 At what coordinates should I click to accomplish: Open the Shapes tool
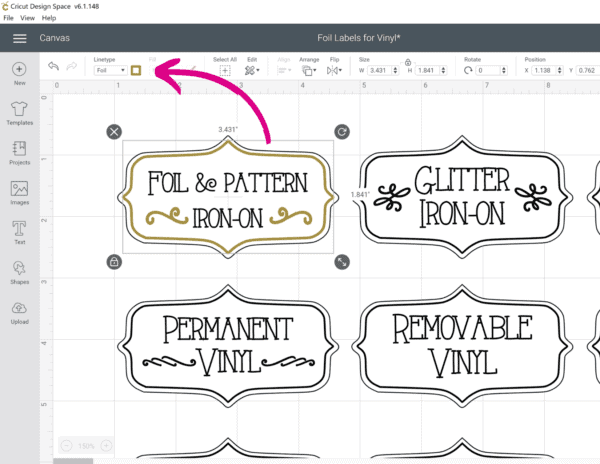tap(19, 271)
